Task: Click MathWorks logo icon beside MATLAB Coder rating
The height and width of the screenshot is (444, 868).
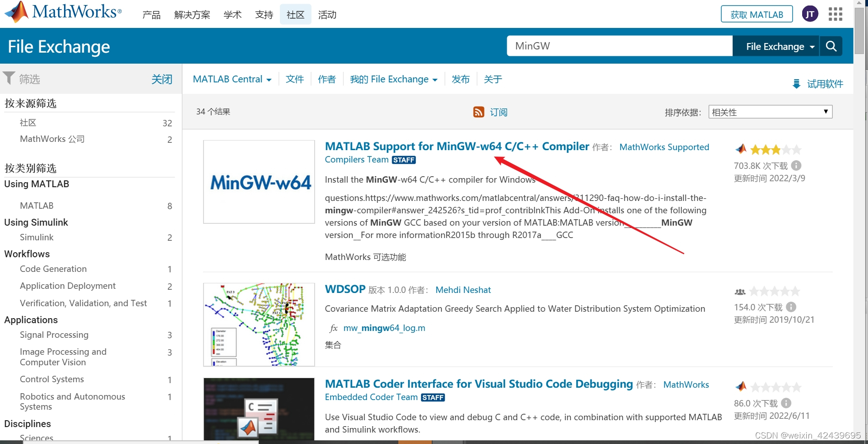Action: click(x=741, y=387)
